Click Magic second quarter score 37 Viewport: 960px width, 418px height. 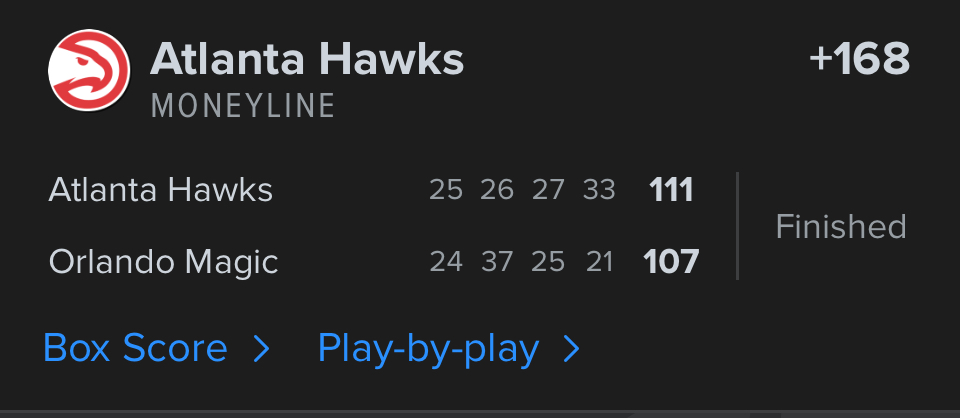click(x=497, y=262)
